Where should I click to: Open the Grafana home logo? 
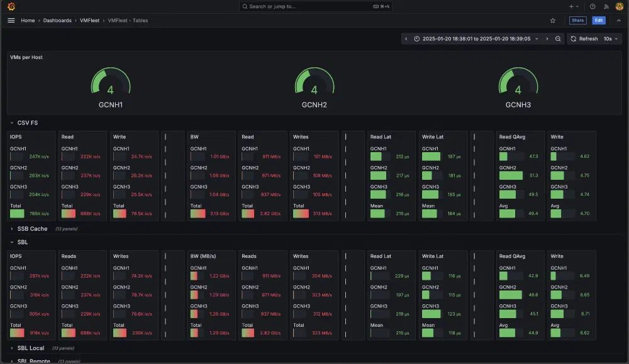coord(11,6)
